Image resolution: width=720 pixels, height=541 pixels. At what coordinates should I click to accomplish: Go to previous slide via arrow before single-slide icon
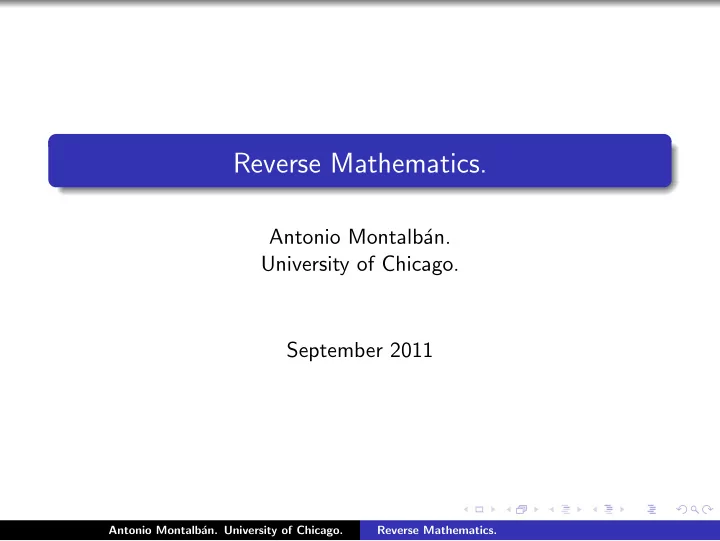(x=466, y=509)
